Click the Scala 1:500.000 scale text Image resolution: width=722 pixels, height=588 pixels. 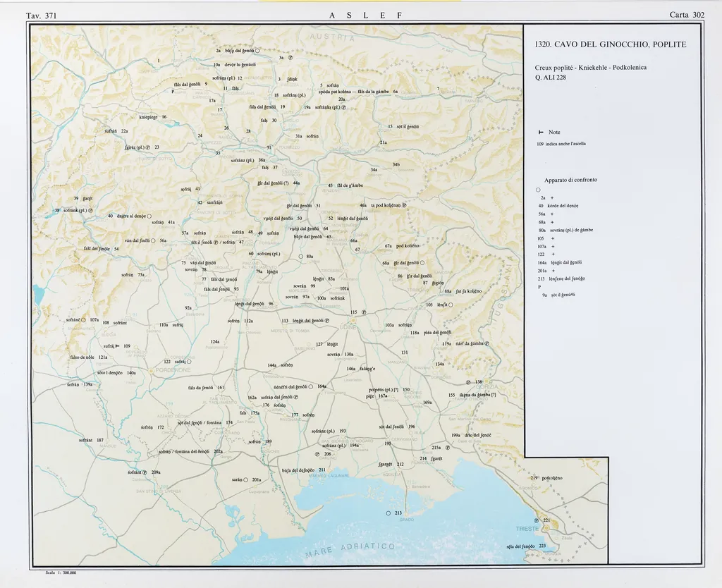59,573
